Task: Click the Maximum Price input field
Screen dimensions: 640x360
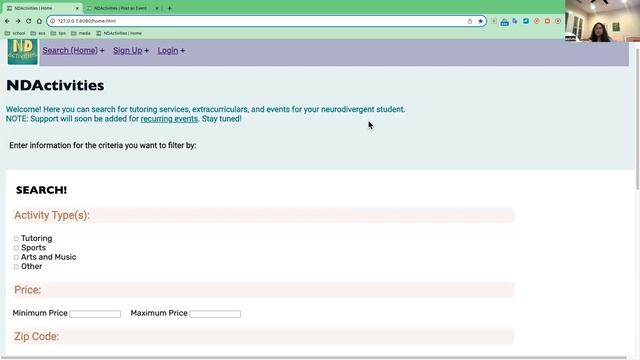Action: 215,313
